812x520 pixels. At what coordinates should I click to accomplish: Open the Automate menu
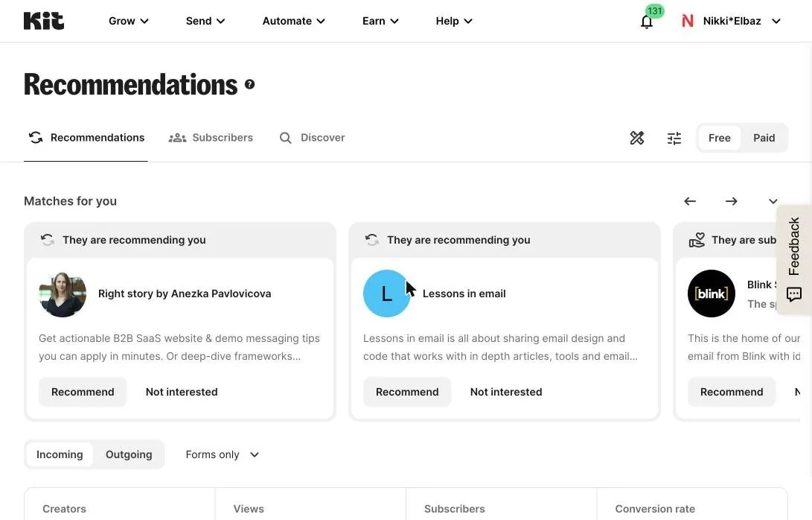[x=294, y=22]
